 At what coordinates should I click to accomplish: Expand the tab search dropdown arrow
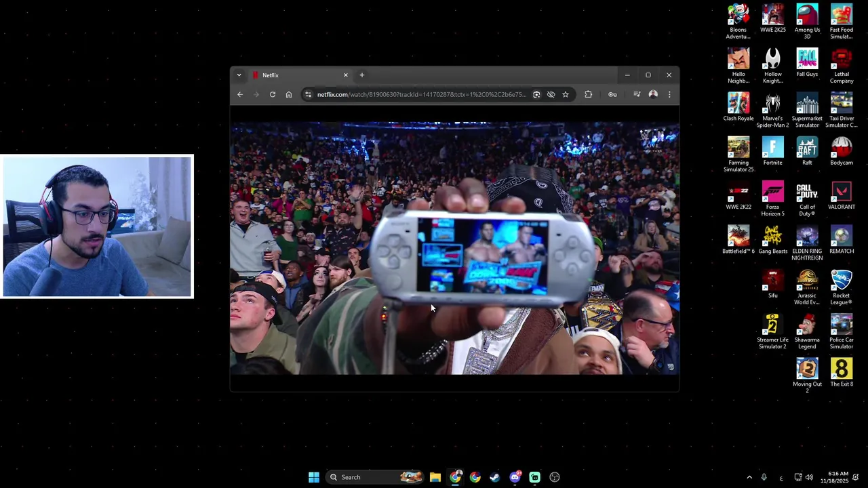click(x=239, y=75)
